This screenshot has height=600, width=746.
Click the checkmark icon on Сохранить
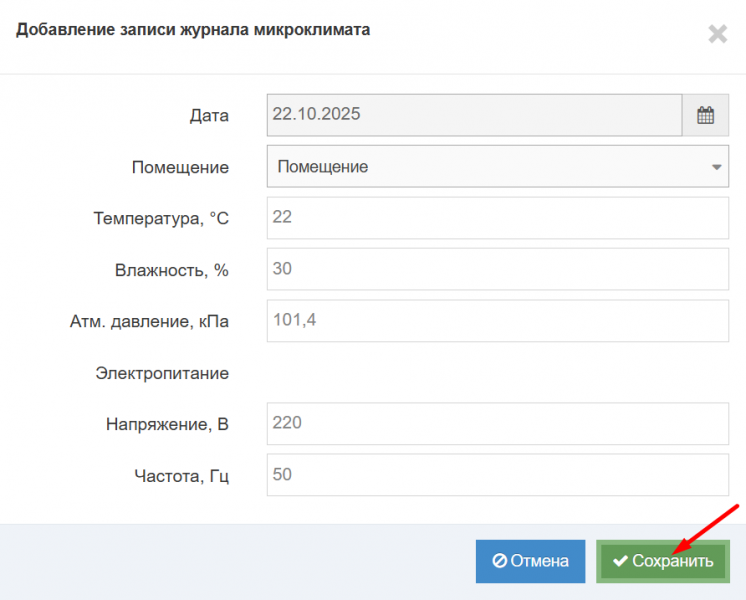click(x=620, y=562)
